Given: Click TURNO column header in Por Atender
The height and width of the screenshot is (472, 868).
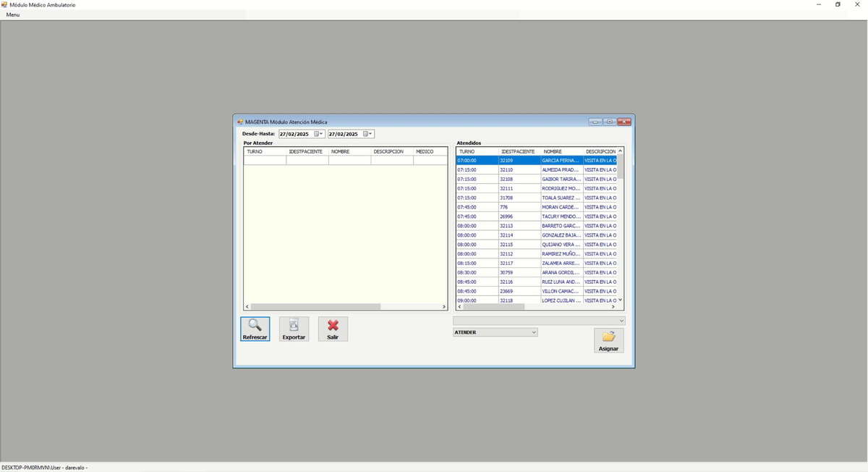Looking at the screenshot, I should [x=265, y=152].
